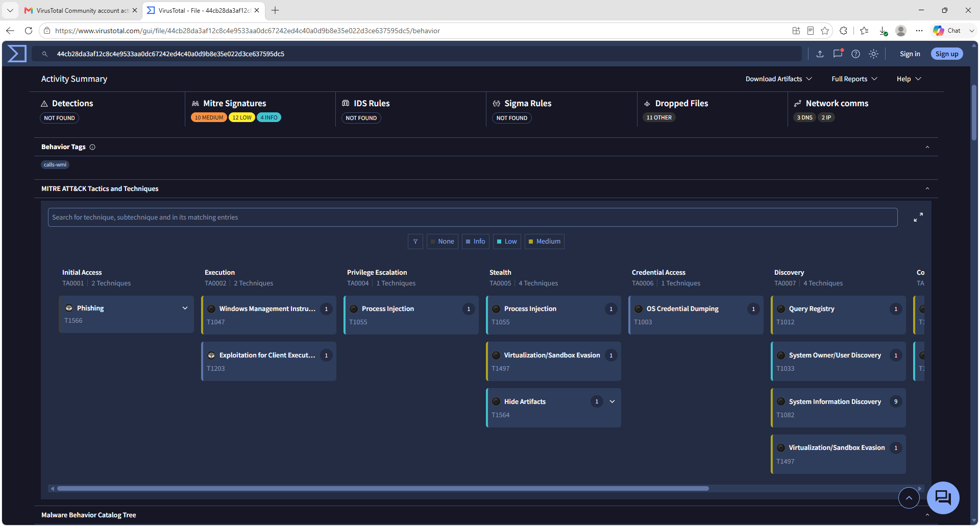This screenshot has height=527, width=980.
Task: Add page to favorites star icon
Action: 825,31
